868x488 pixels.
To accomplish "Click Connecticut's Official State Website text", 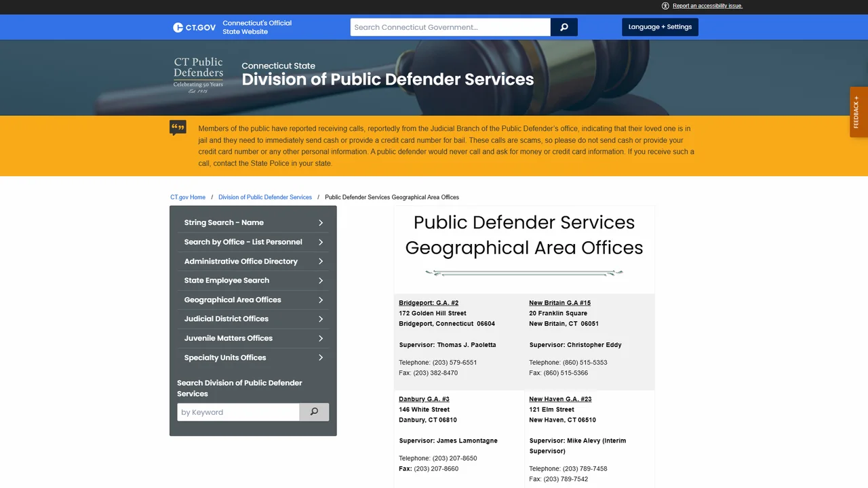I will pos(257,27).
